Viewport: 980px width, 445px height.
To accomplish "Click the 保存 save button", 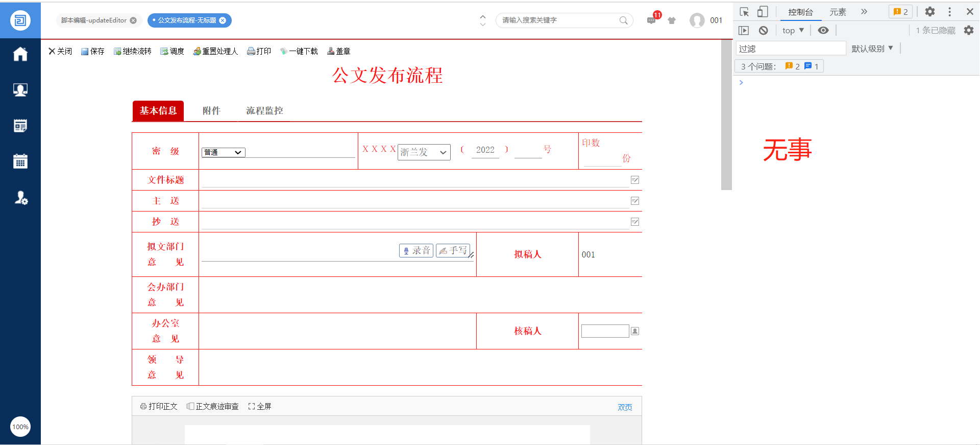I will pyautogui.click(x=92, y=51).
